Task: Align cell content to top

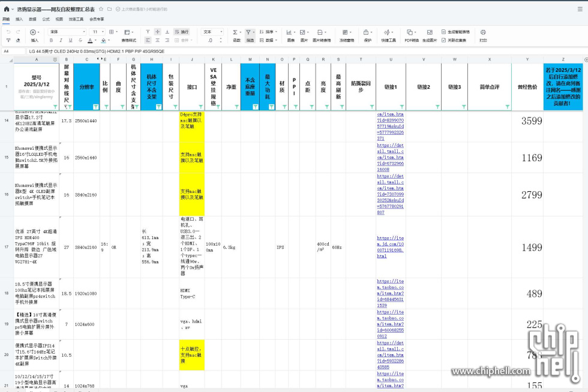Action: [x=148, y=32]
